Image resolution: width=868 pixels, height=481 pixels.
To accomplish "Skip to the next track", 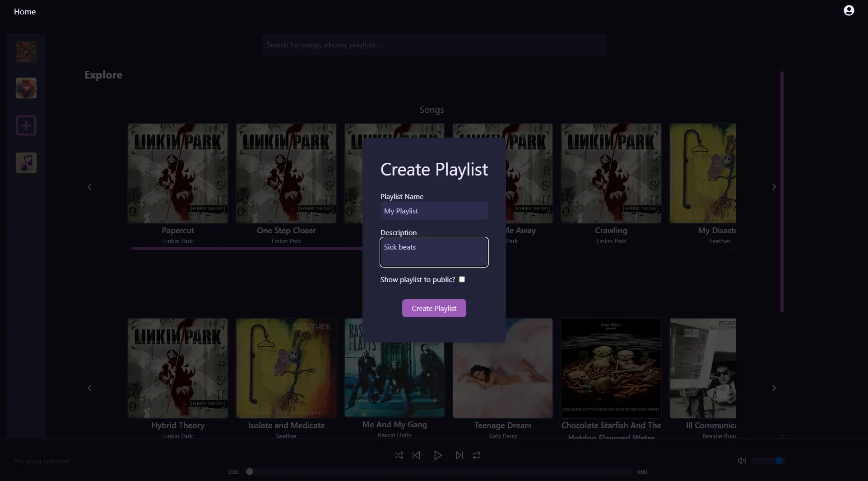I will point(459,456).
